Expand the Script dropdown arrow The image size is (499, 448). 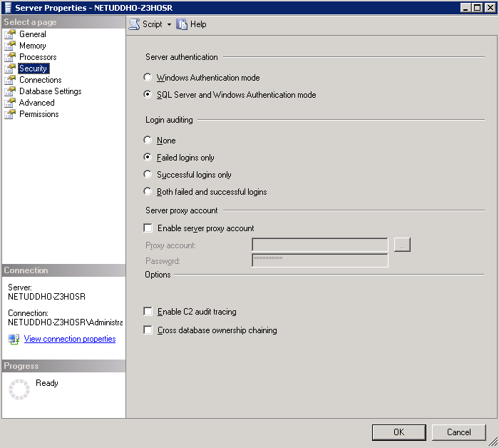(169, 24)
